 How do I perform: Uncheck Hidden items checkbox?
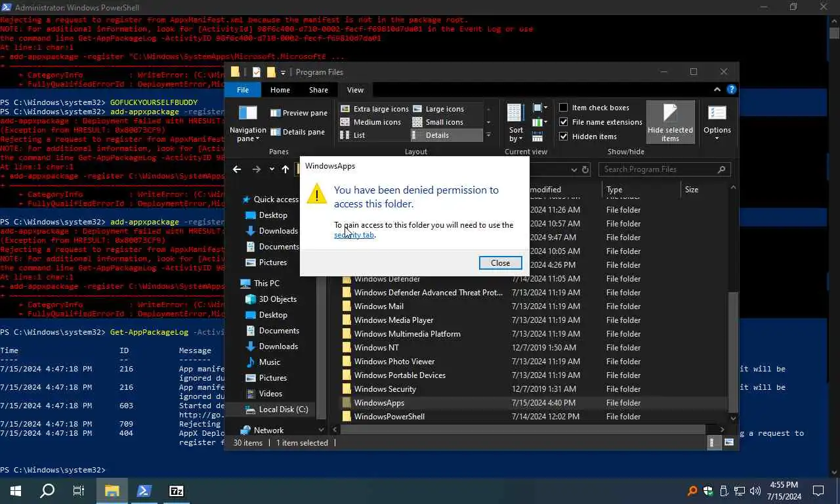[x=563, y=136]
